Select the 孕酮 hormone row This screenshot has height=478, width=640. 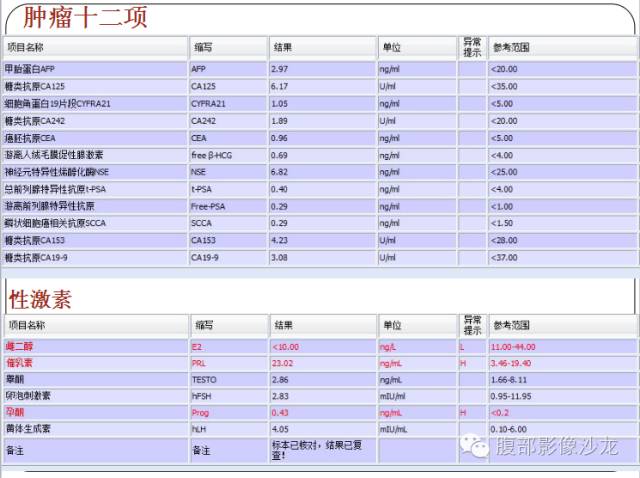(x=15, y=412)
